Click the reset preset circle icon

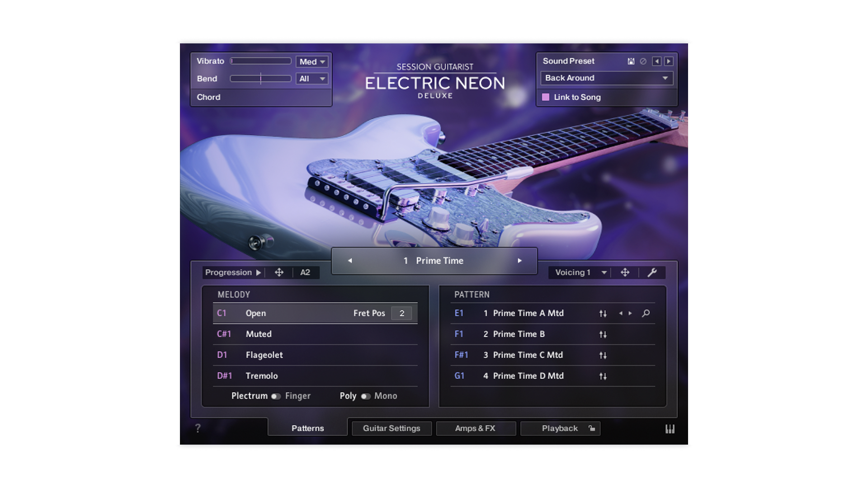click(x=643, y=61)
